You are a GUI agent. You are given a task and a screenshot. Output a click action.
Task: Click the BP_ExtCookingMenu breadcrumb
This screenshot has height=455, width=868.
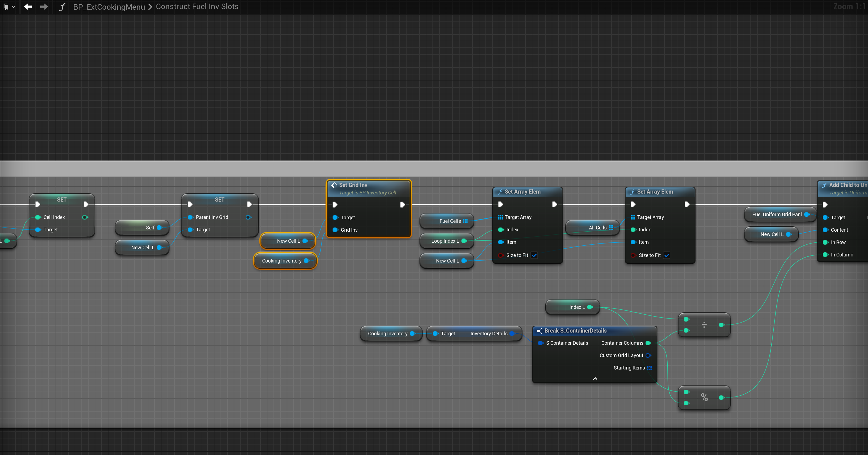pos(109,7)
